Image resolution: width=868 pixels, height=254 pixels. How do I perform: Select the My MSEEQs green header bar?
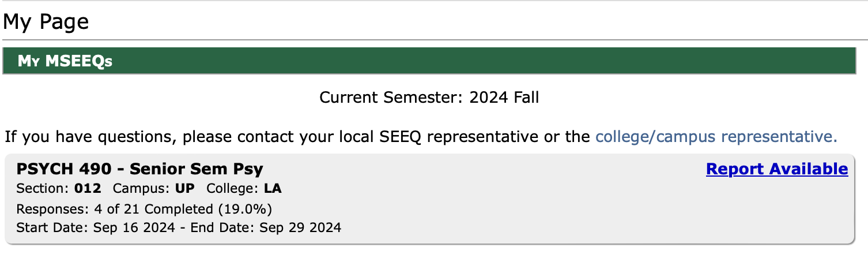(429, 61)
